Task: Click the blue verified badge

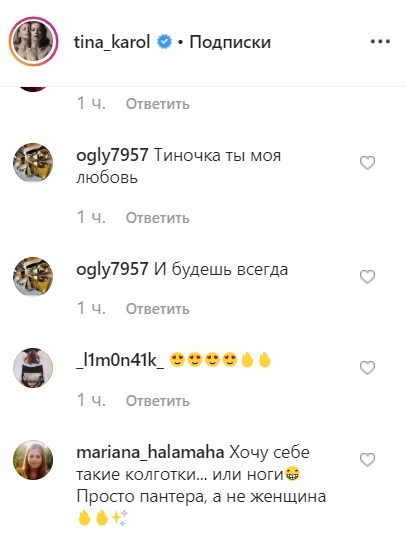Action: [x=164, y=42]
